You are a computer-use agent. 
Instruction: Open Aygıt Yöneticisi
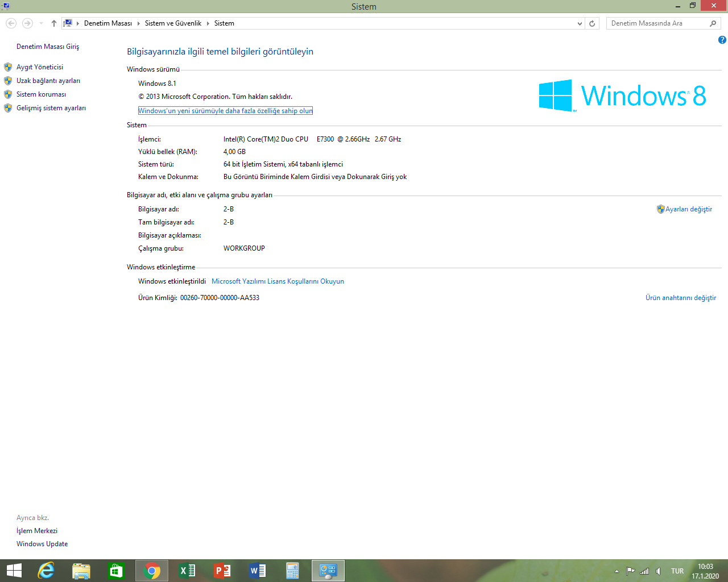[40, 67]
